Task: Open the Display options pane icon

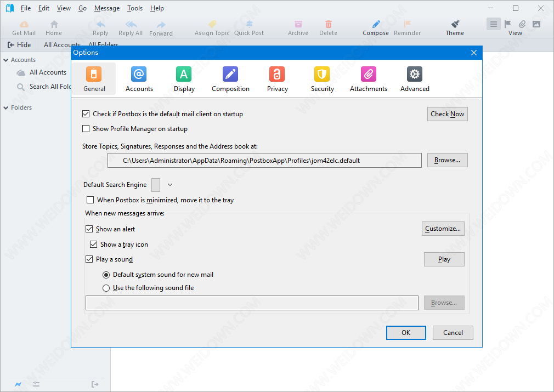Action: pos(184,74)
